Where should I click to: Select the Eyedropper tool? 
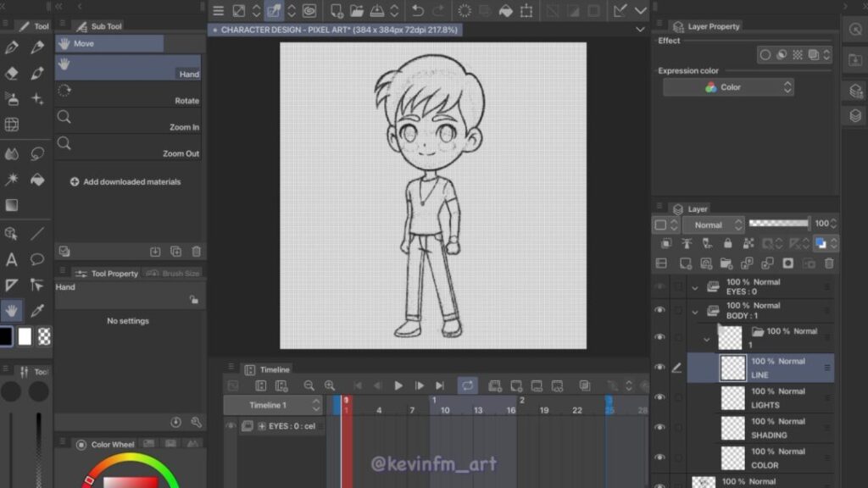37,310
